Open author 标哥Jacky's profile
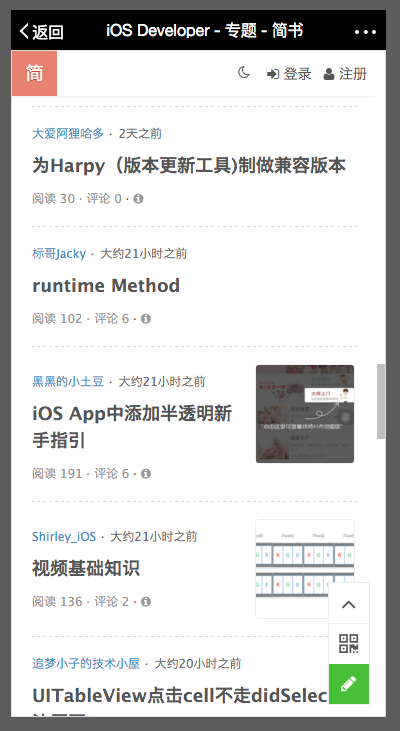Image resolution: width=400 pixels, height=731 pixels. point(59,254)
